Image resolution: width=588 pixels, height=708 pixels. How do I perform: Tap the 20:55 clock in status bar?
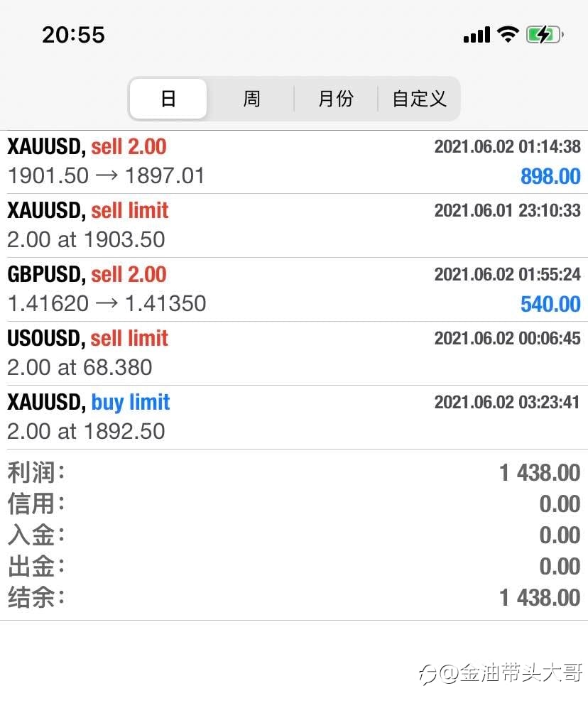(x=73, y=35)
